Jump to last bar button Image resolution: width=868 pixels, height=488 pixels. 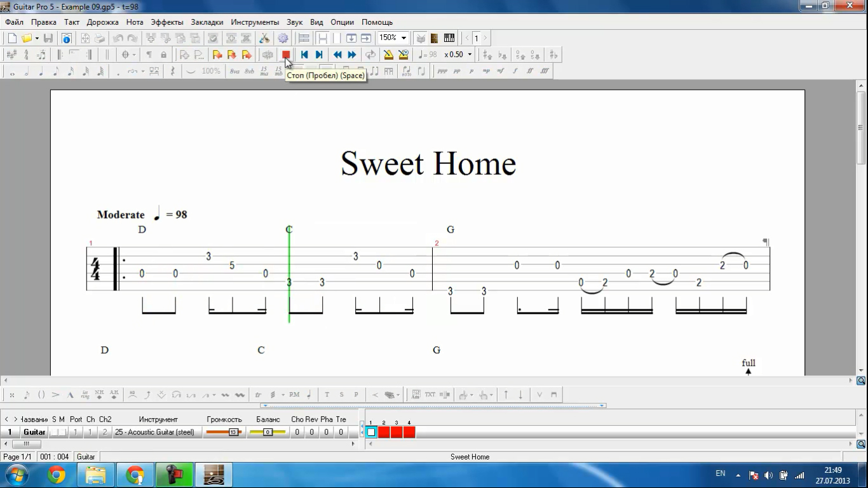[x=319, y=55]
